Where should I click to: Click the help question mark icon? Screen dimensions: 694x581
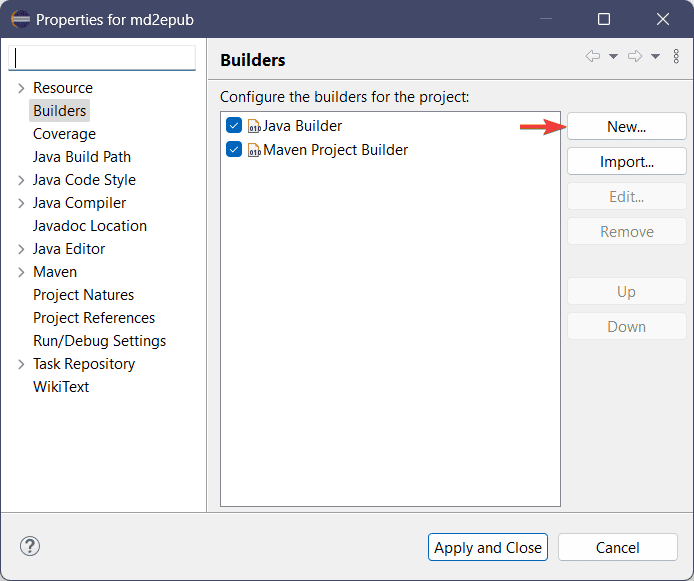(30, 546)
